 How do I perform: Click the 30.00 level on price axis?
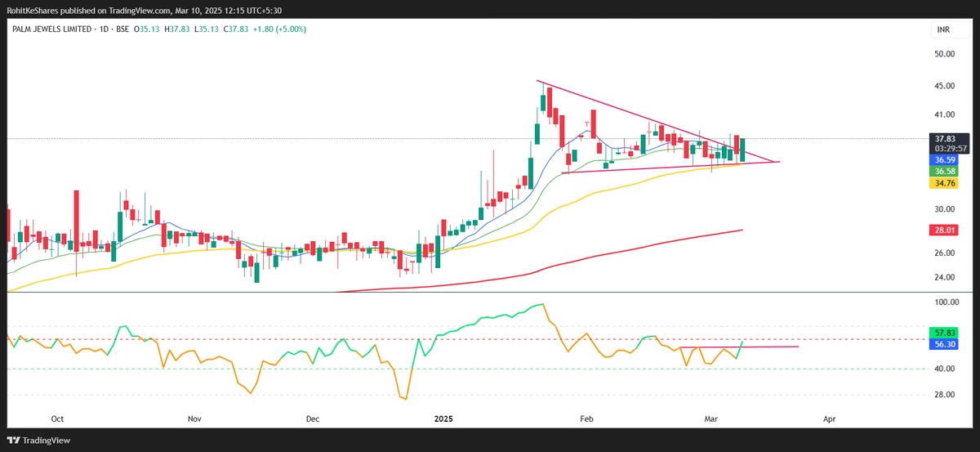click(x=945, y=209)
